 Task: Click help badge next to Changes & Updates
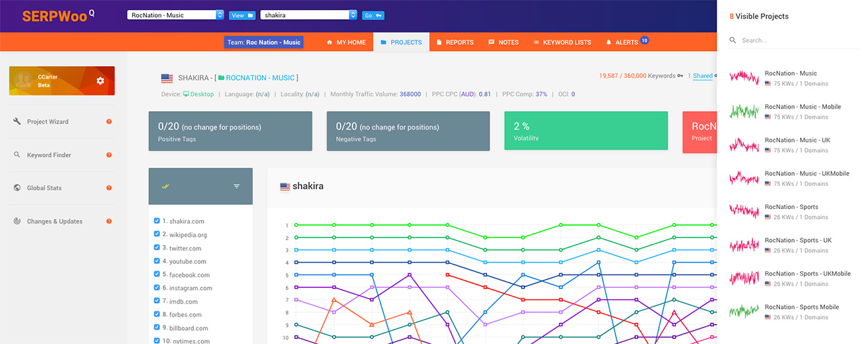pyautogui.click(x=109, y=221)
